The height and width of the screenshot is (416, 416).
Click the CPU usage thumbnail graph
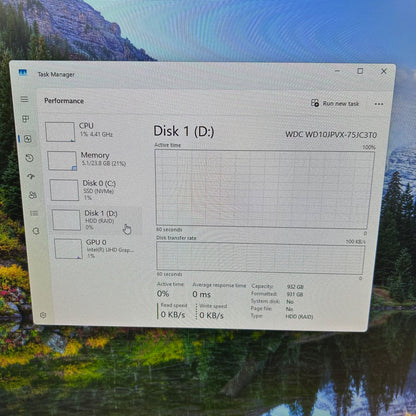click(x=60, y=131)
